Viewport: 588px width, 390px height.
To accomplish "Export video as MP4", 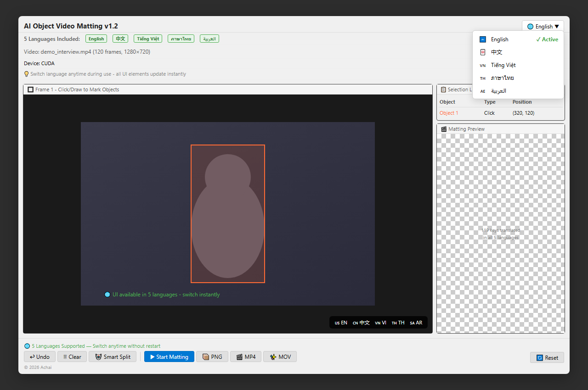I will tap(246, 357).
